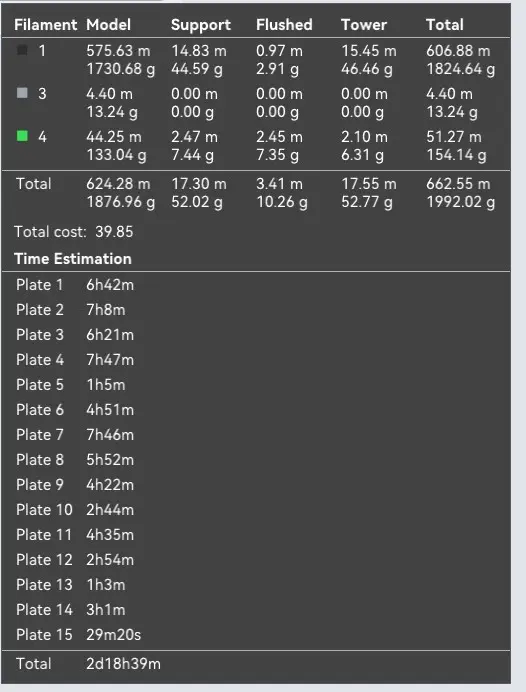Select the Plate 15 row showing 29m20s
Image resolution: width=526 pixels, height=692 pixels.
[x=256, y=635]
